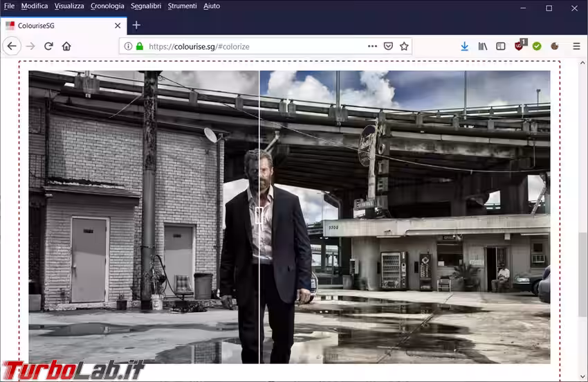Expand page actions three-dot menu
This screenshot has width=588, height=382.
coord(372,46)
